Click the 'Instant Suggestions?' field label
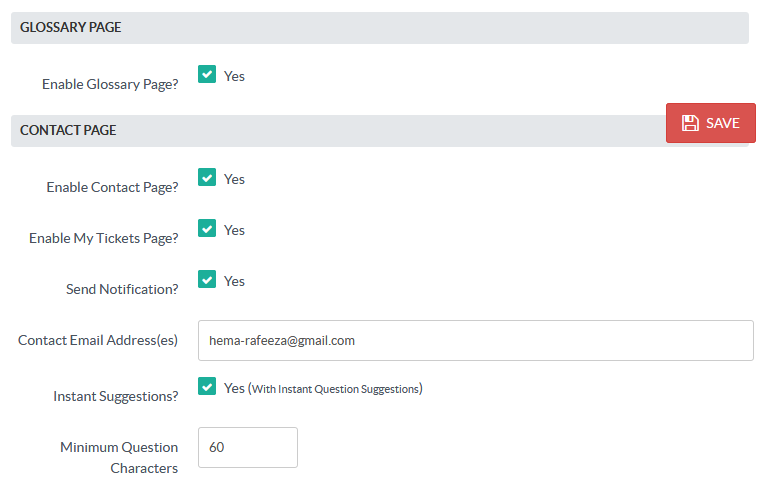The width and height of the screenshot is (764, 481). [115, 396]
